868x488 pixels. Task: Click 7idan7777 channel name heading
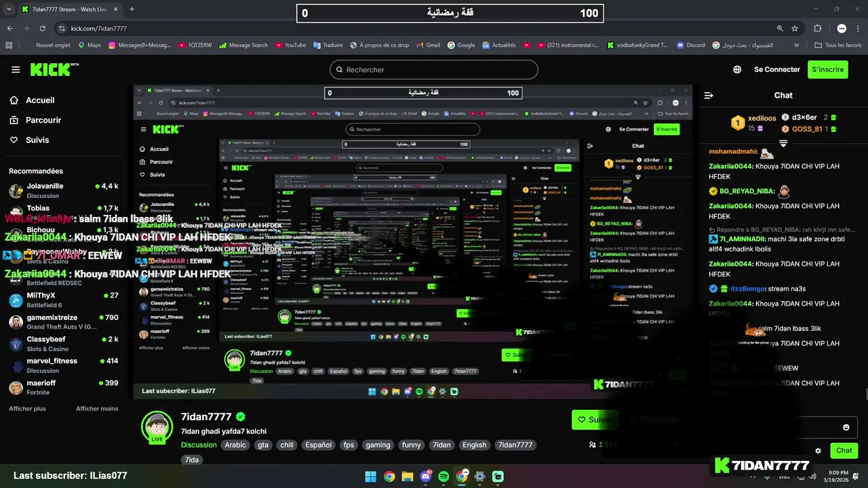206,417
